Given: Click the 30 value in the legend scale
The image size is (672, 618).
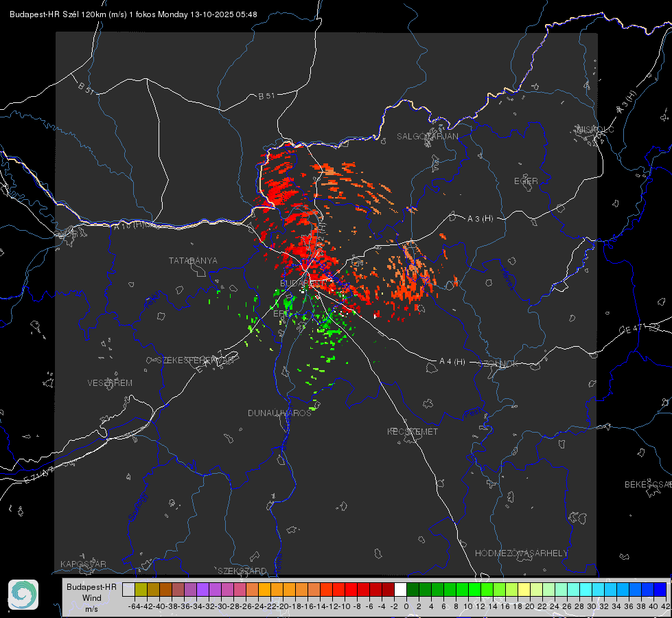Looking at the screenshot, I should 592,606.
